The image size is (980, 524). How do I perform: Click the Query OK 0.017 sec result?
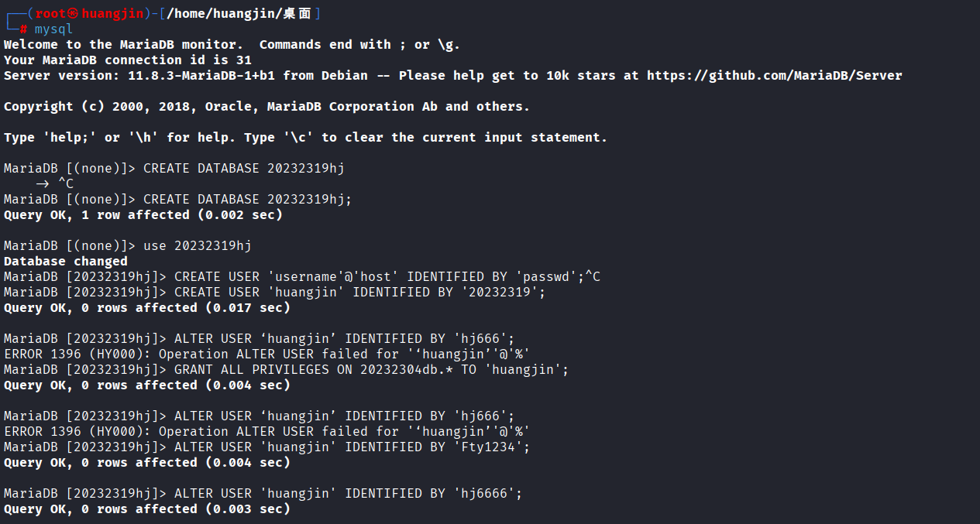point(147,308)
